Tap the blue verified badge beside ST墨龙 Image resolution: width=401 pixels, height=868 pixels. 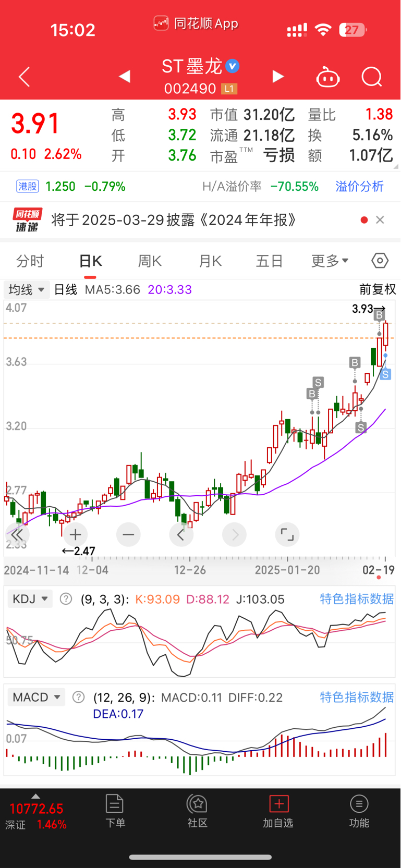pyautogui.click(x=233, y=66)
